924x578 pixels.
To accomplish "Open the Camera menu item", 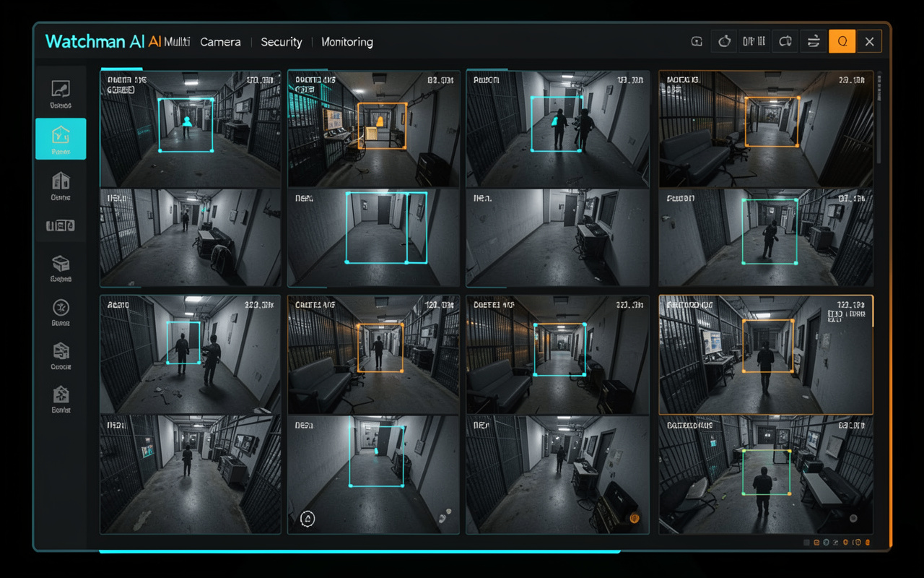I will (220, 42).
